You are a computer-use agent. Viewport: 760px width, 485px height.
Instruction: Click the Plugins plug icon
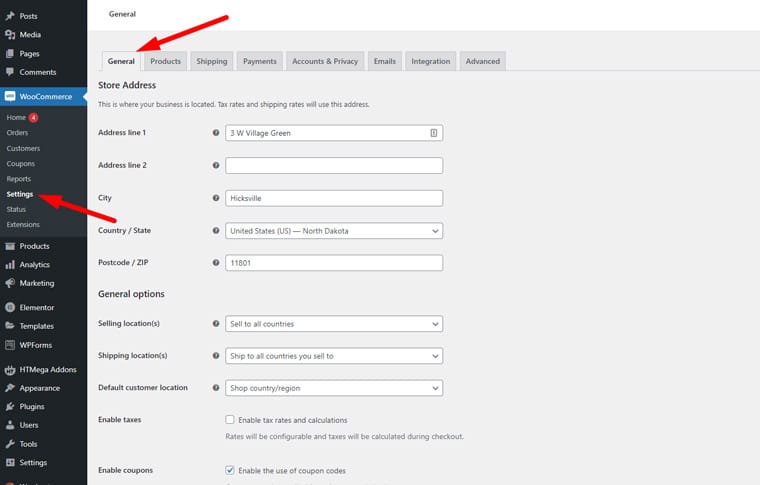coord(10,407)
